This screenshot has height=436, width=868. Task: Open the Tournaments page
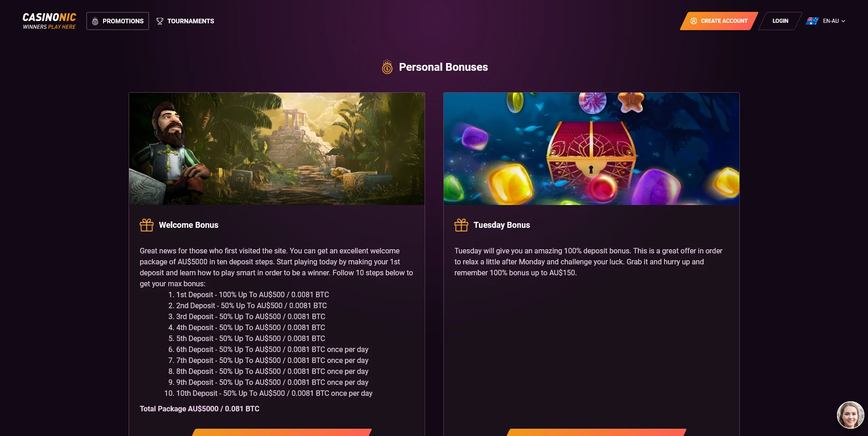pos(185,21)
